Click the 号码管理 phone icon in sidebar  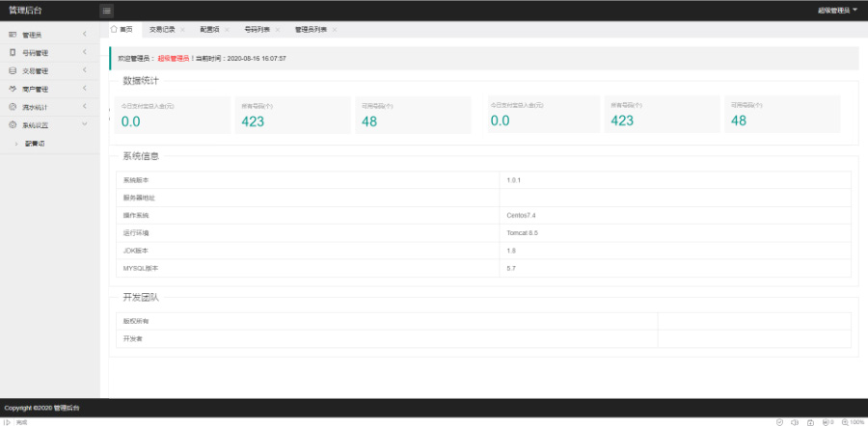pyautogui.click(x=13, y=52)
